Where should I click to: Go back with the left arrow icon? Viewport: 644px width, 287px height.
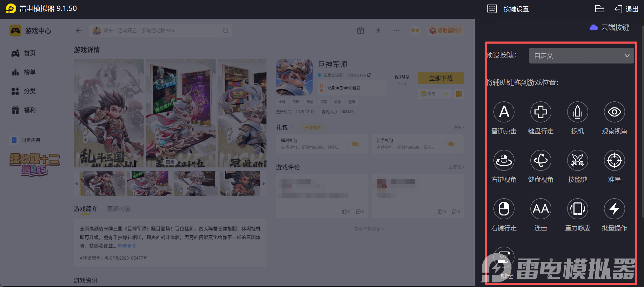(x=79, y=31)
